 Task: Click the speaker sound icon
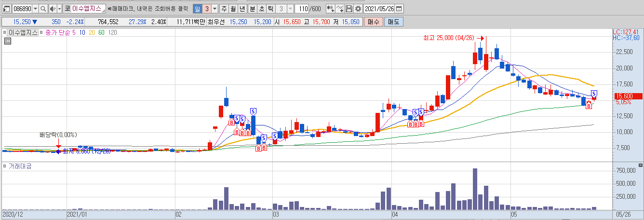coord(53,9)
